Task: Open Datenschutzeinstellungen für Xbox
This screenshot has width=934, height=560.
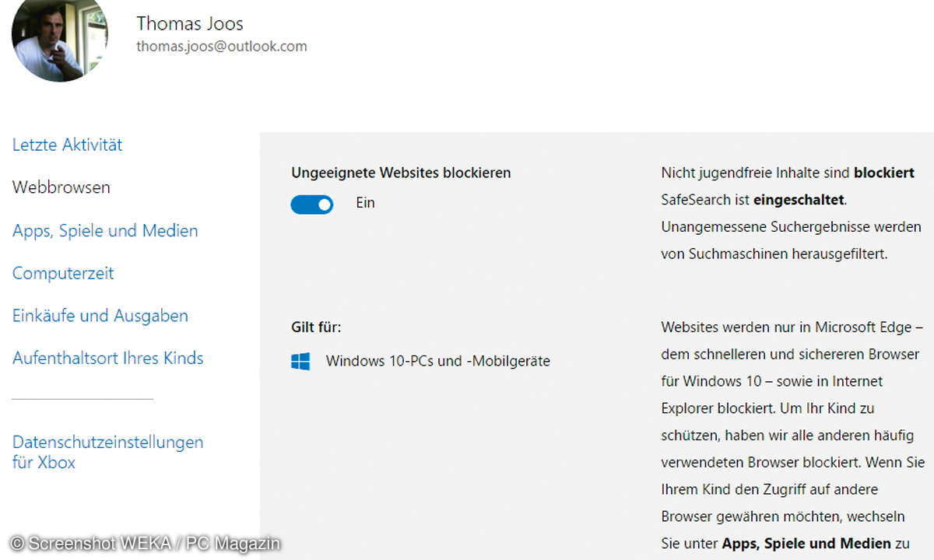Action: [108, 452]
